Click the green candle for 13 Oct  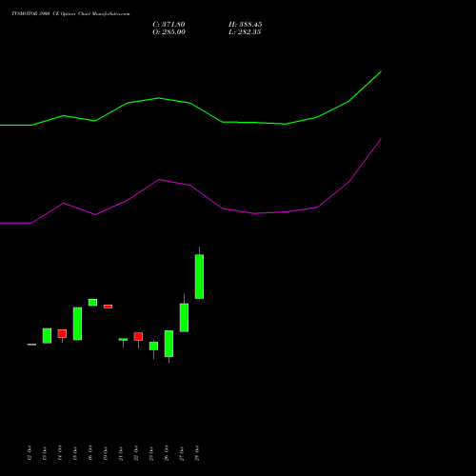47,336
